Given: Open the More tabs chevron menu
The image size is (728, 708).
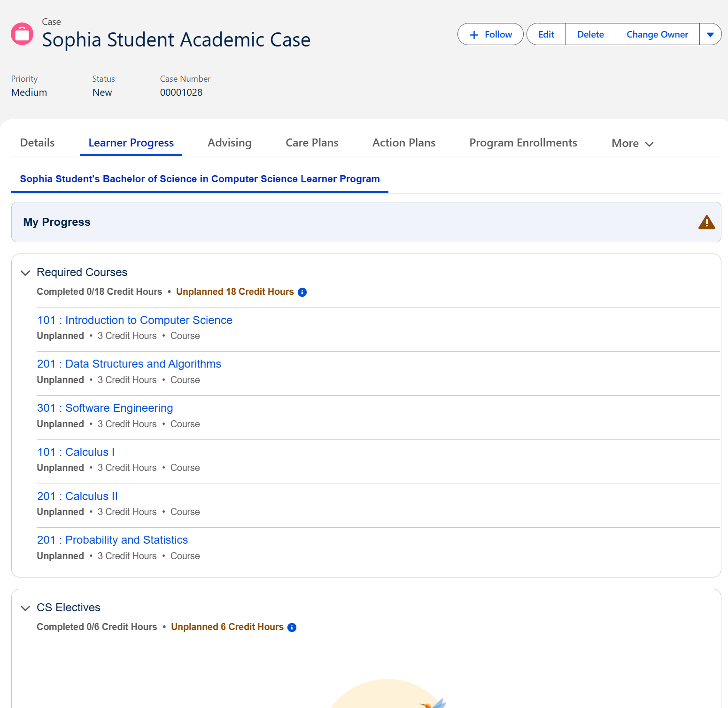Looking at the screenshot, I should pos(650,144).
